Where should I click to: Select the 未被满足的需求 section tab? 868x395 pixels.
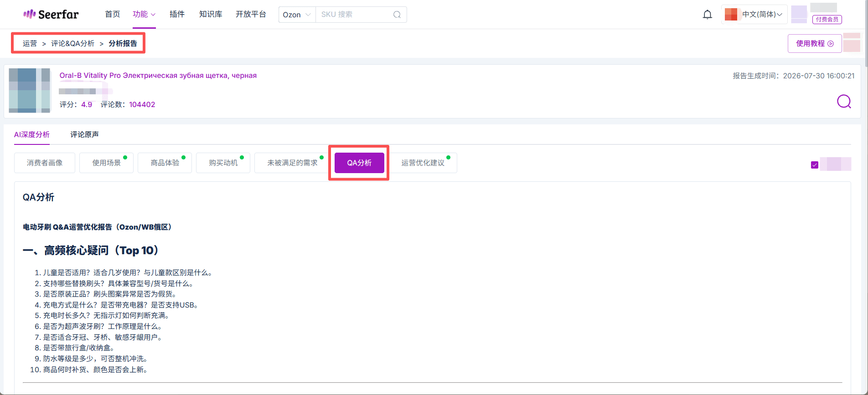(292, 163)
